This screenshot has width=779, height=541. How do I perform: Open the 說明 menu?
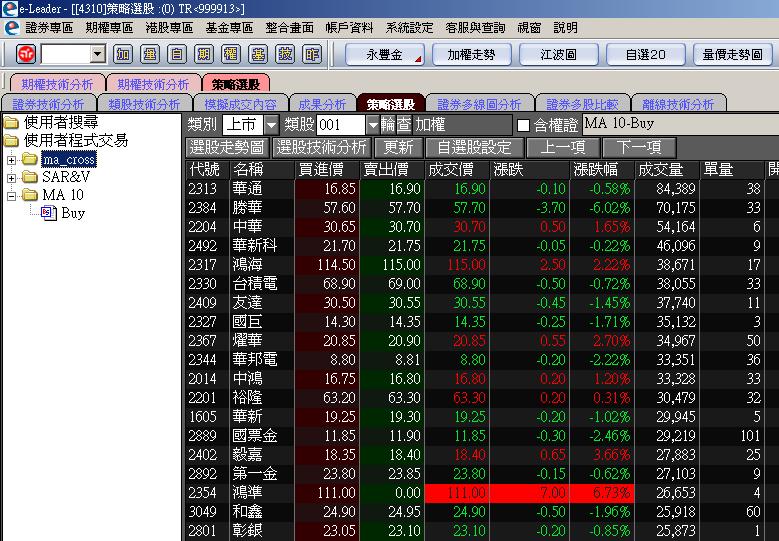tap(566, 28)
